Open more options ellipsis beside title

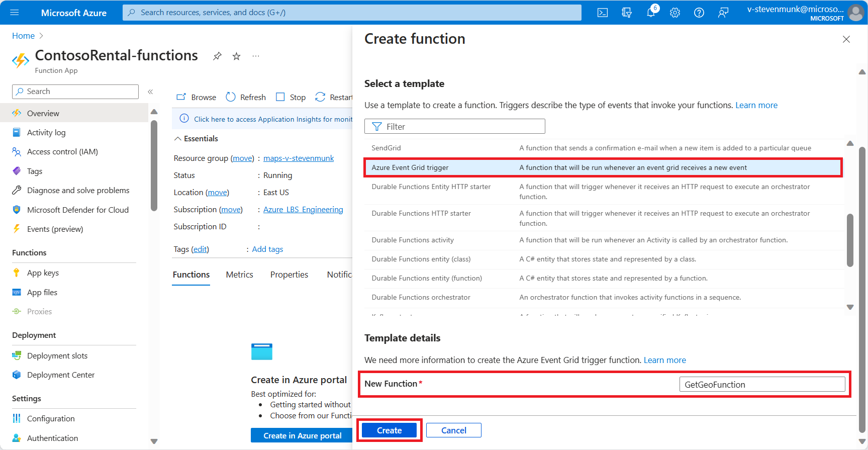[256, 56]
